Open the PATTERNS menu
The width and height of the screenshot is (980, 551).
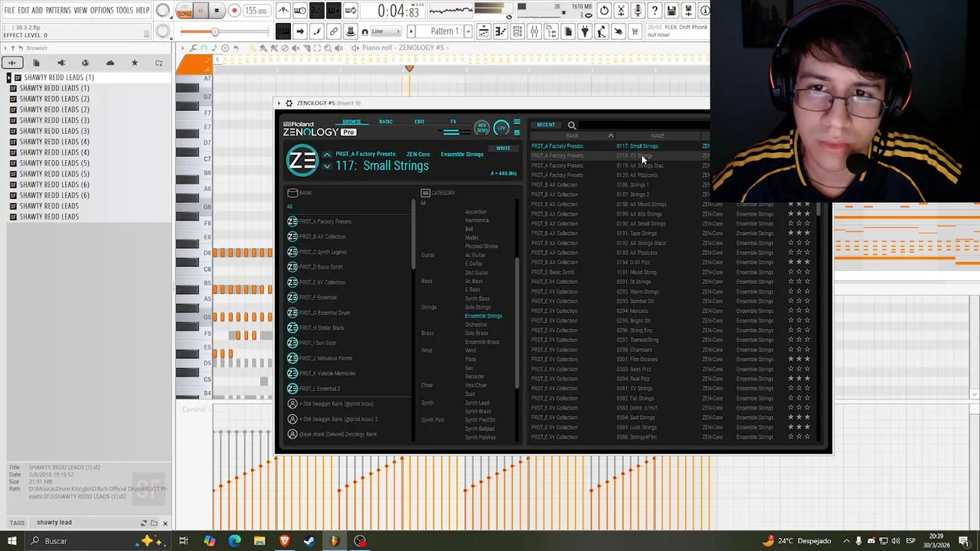pos(58,10)
